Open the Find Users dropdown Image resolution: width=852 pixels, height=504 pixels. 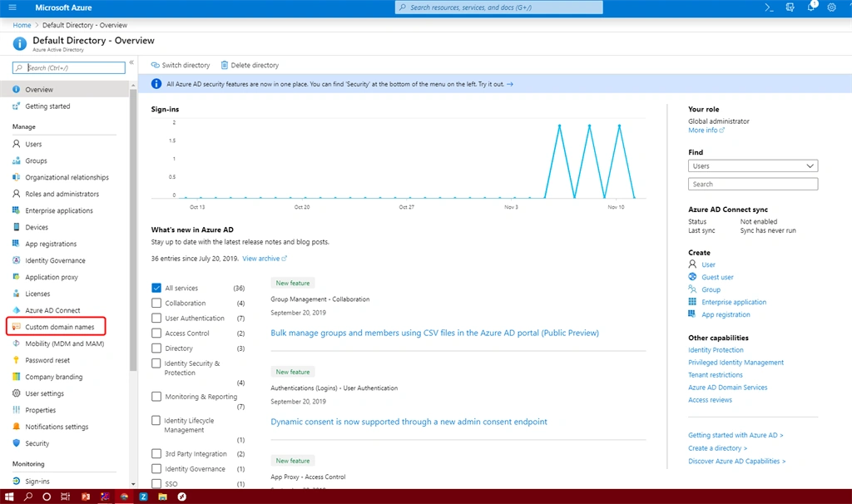point(752,166)
